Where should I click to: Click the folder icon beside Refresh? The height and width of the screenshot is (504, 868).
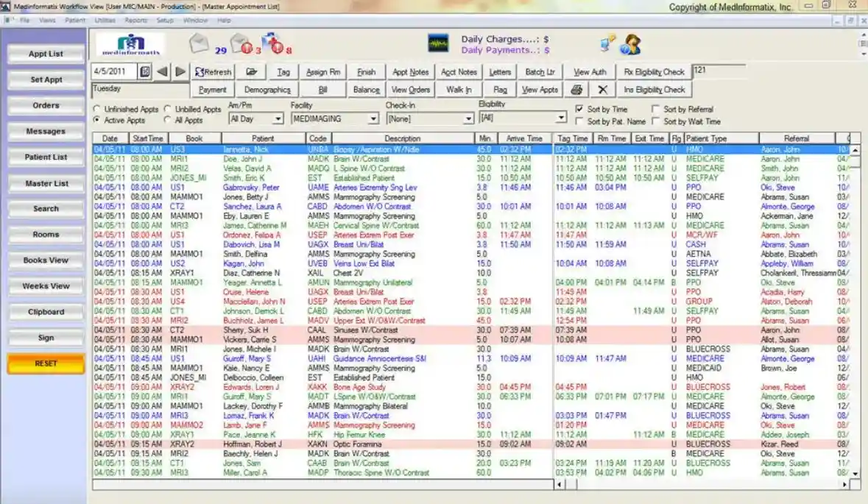tap(251, 72)
